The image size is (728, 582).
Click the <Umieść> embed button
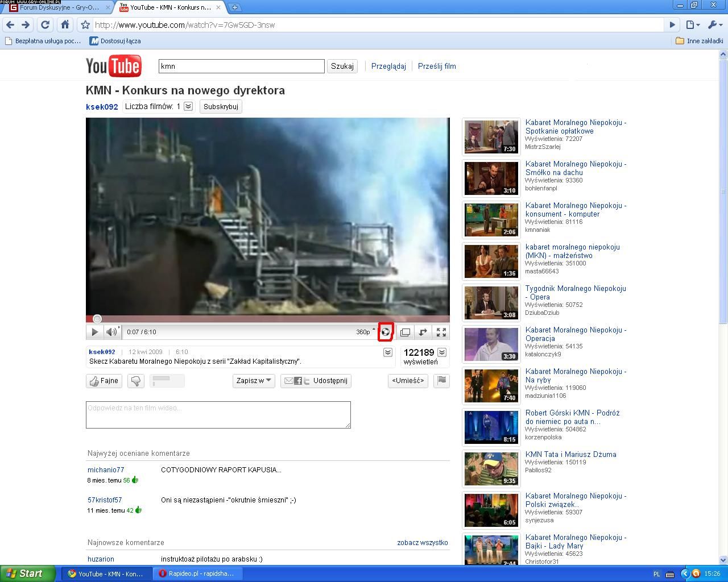pos(408,381)
